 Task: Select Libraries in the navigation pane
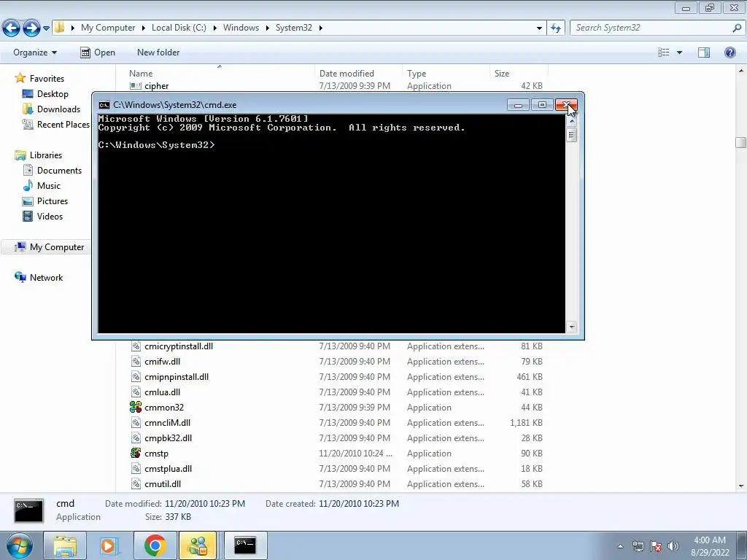pyautogui.click(x=46, y=155)
